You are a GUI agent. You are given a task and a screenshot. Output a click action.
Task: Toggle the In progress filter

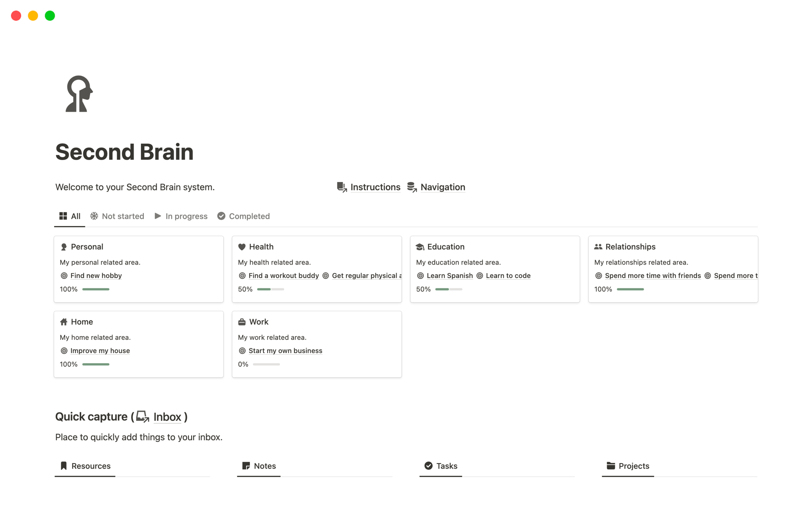180,216
